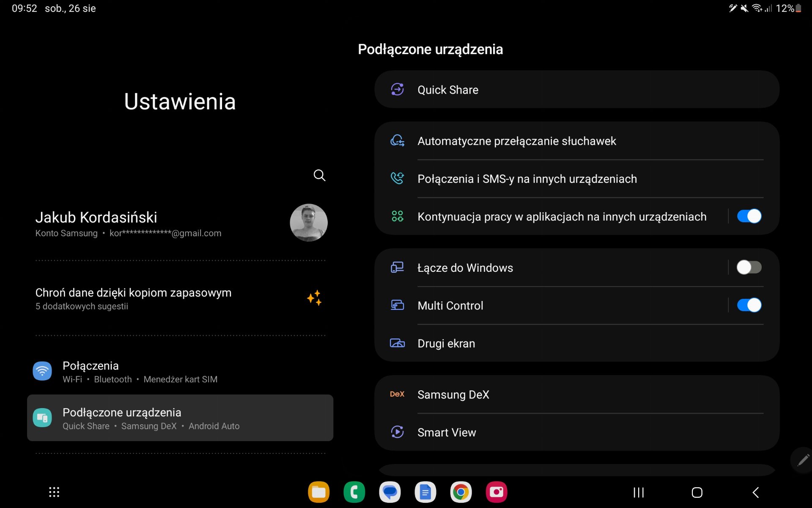Tap the app continuity four-circles icon
The height and width of the screenshot is (508, 812).
click(x=397, y=216)
